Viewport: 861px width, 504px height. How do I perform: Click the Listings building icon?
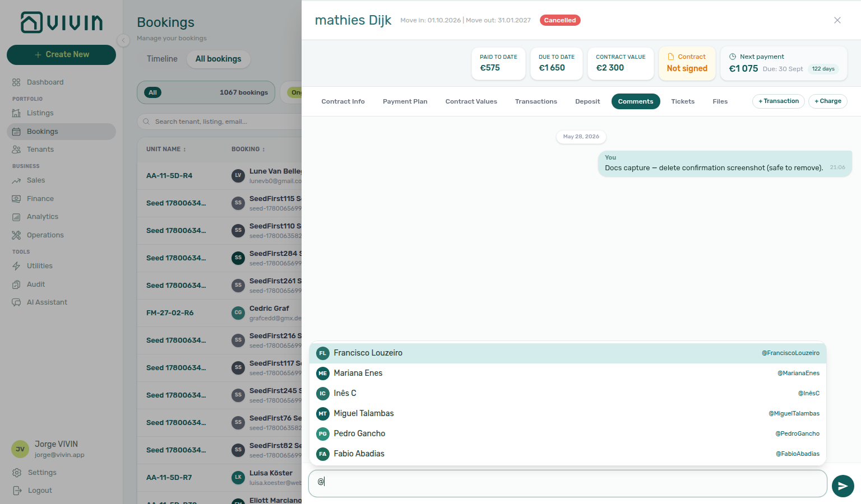click(x=16, y=113)
